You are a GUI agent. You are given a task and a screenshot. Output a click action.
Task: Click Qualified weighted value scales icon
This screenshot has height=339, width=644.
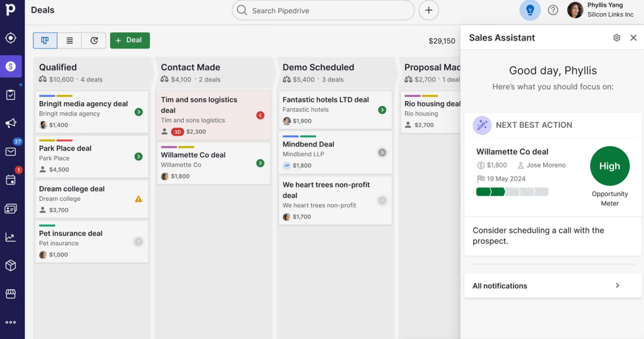(43, 79)
